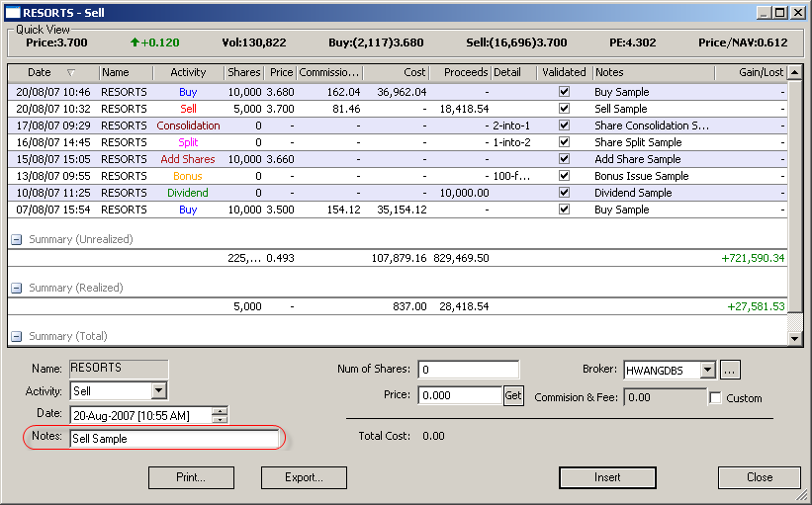Click the Insert button
The image size is (812, 505).
click(607, 477)
